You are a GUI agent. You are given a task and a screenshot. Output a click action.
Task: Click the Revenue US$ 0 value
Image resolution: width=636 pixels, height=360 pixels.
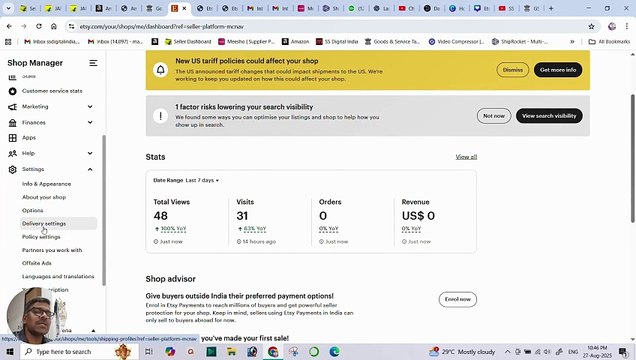click(418, 216)
